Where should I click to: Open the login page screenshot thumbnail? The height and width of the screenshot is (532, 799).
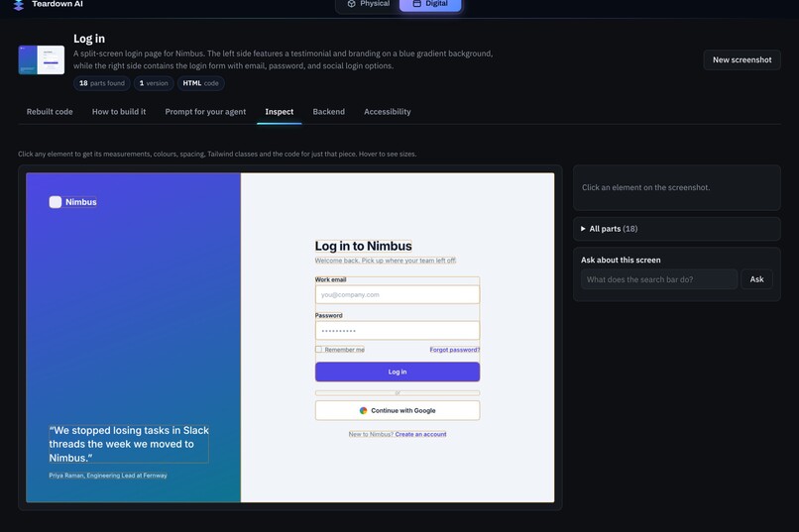tap(42, 59)
